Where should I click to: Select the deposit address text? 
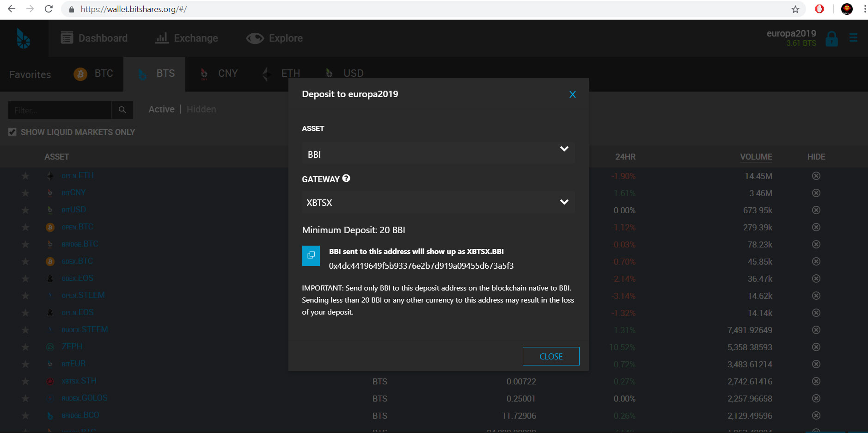[421, 266]
